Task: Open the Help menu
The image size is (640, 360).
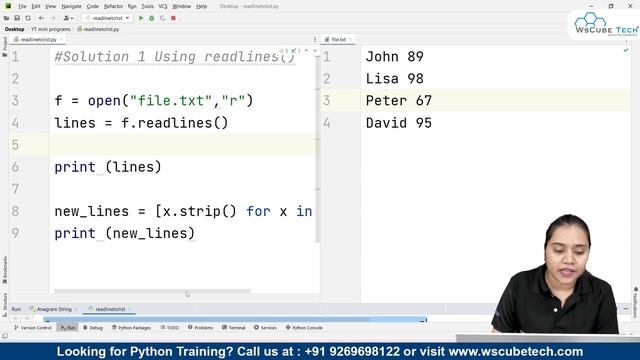Action: [201, 7]
